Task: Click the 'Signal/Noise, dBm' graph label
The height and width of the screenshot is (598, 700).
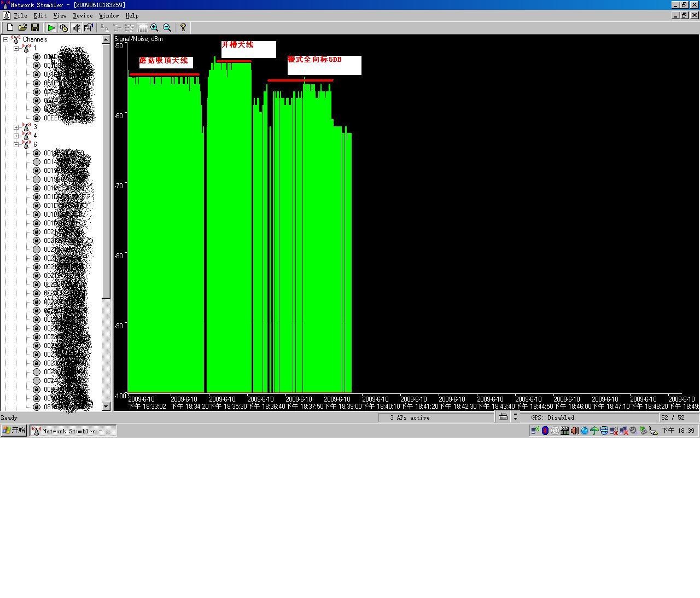Action: 138,39
